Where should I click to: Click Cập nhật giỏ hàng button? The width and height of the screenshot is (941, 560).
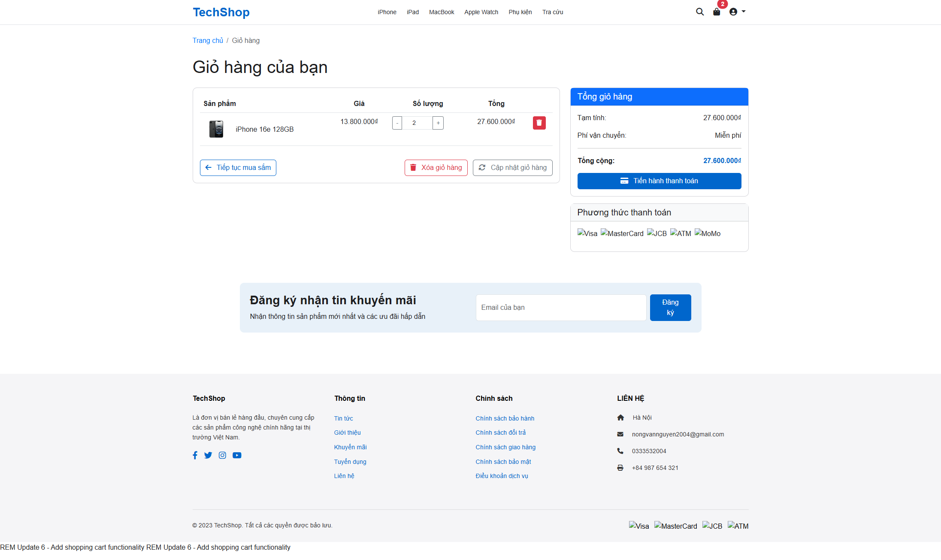(x=512, y=168)
